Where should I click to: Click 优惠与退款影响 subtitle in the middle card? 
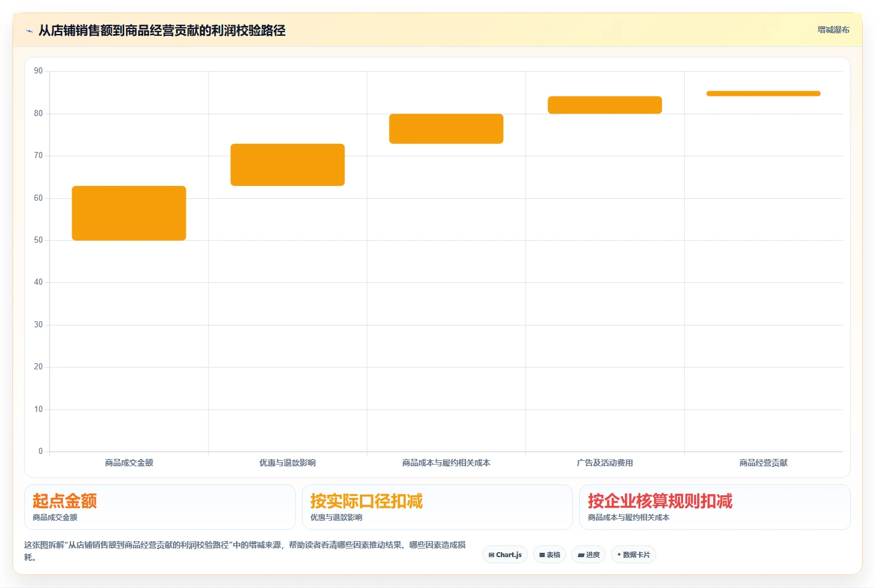point(337,518)
